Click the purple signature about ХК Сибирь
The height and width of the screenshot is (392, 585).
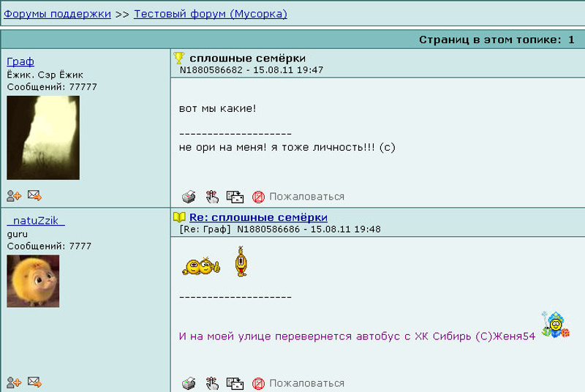tap(357, 336)
